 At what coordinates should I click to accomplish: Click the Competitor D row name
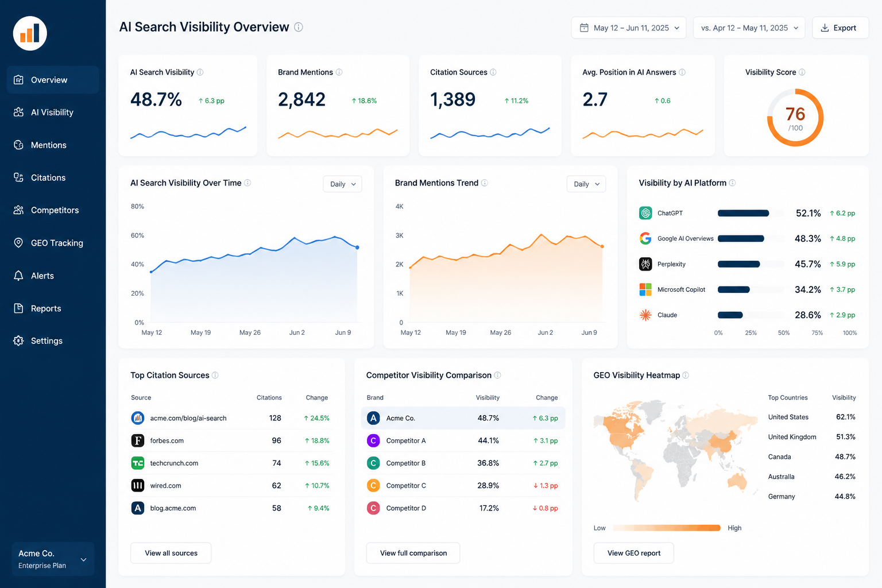406,508
